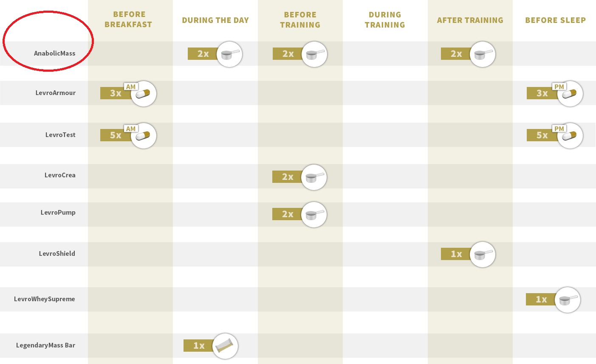
Task: Click the Before Sleep column header
Action: point(555,20)
